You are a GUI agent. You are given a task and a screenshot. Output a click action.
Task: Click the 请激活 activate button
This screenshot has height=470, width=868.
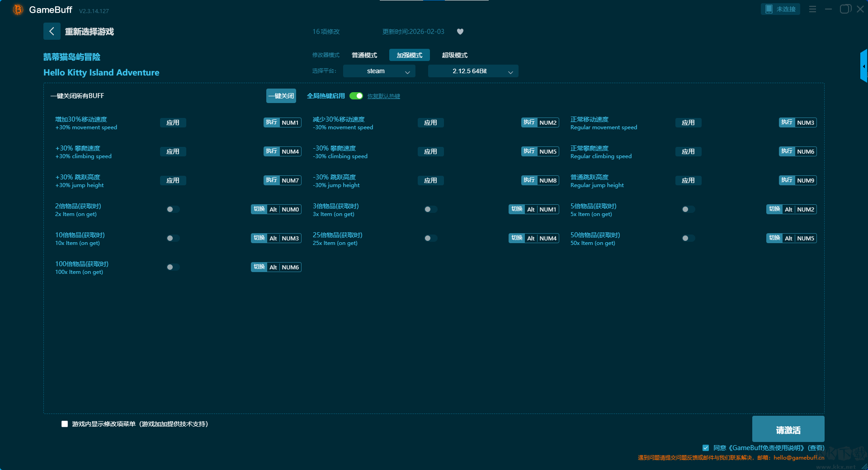point(788,430)
